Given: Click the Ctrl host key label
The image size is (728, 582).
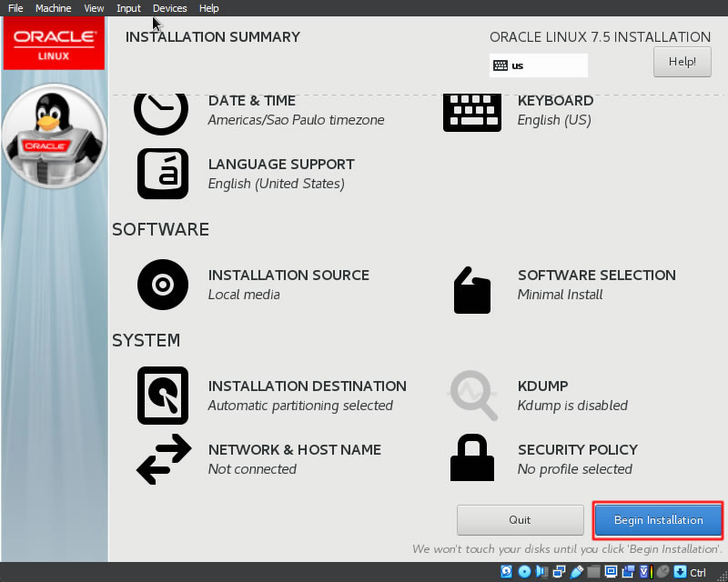Looking at the screenshot, I should [x=698, y=573].
